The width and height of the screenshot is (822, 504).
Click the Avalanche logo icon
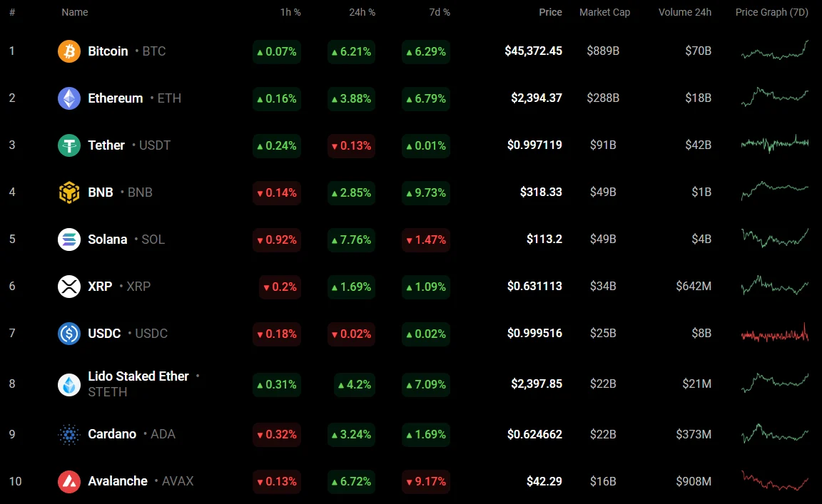tap(69, 481)
